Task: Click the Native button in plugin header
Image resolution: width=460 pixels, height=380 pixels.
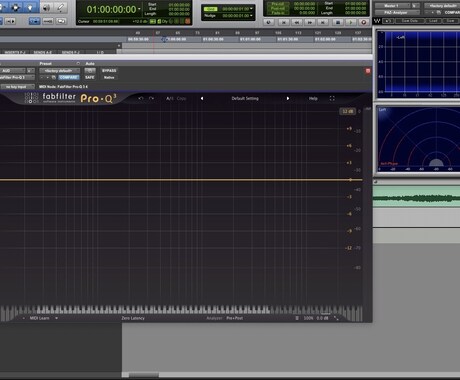Action: click(109, 77)
